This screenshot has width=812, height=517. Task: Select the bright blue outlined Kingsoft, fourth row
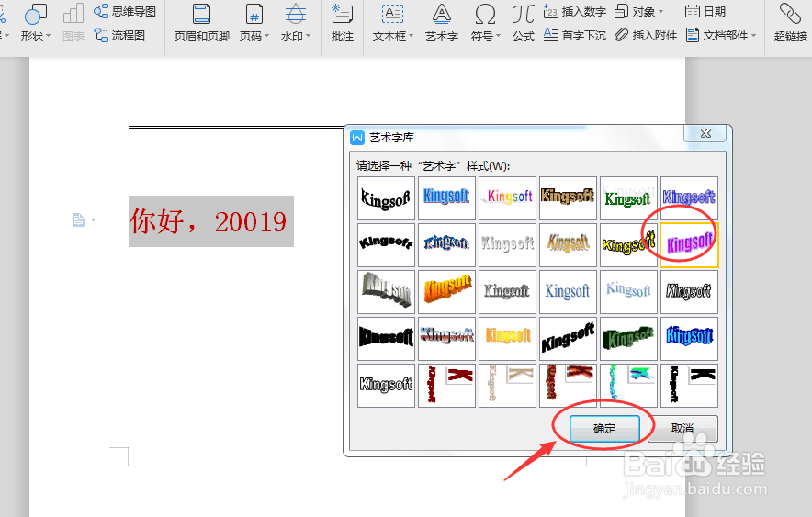click(x=689, y=339)
